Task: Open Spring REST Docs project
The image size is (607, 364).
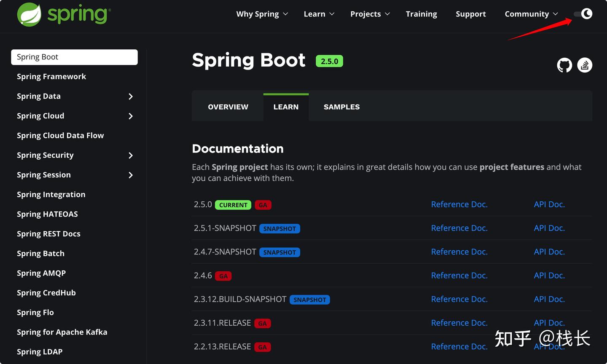Action: [48, 234]
